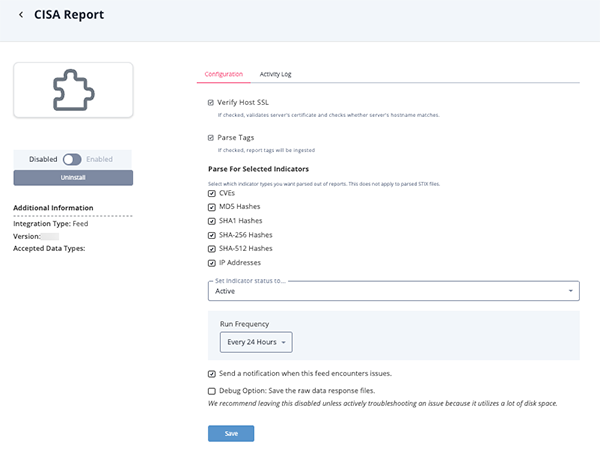Expand the Run Frequency dropdown
The width and height of the screenshot is (600, 462).
256,343
